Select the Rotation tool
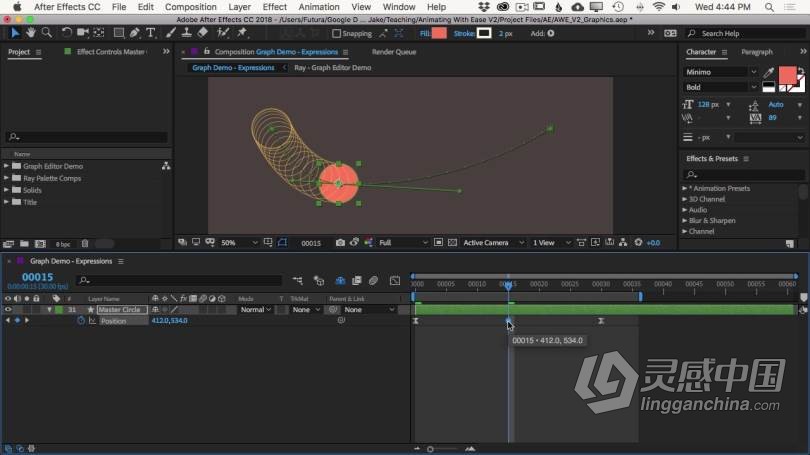Screen dimensions: 810x455 (x=66, y=33)
